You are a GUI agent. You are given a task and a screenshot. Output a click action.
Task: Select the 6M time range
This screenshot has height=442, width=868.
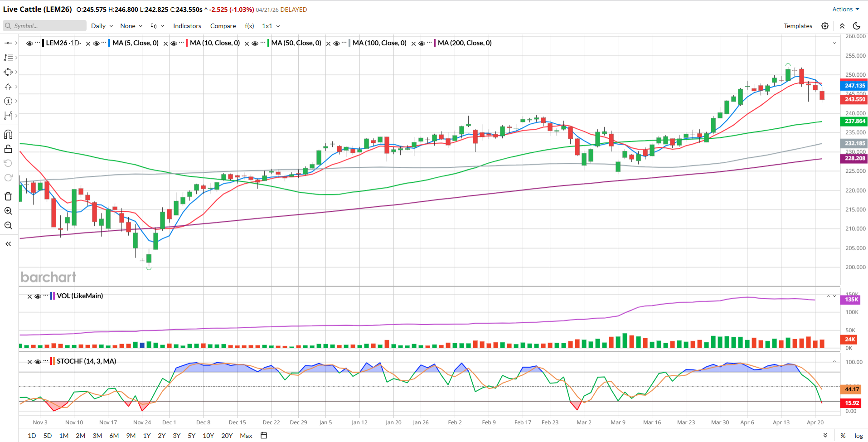click(114, 436)
